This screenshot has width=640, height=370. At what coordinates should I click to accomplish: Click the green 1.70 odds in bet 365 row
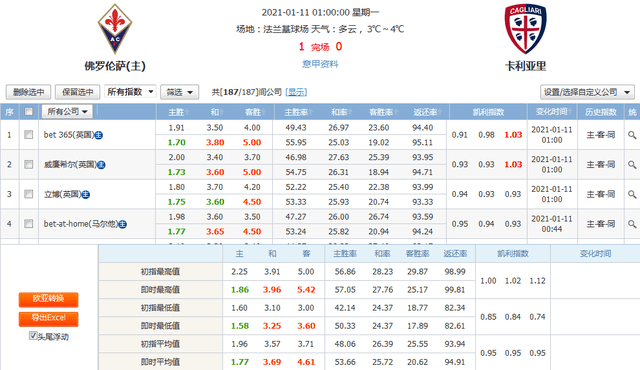click(176, 142)
